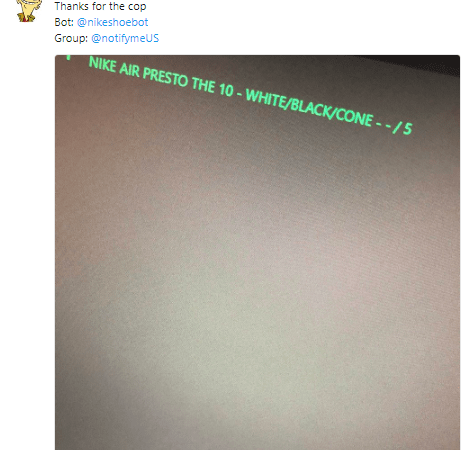Click the 'Group:' label in the tweet
466x450 pixels.
click(71, 38)
